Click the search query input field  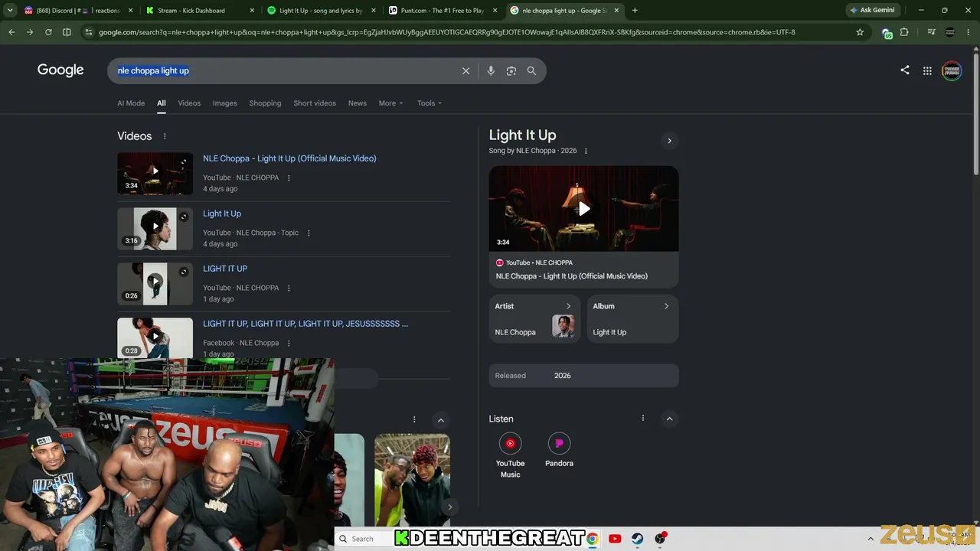click(283, 70)
